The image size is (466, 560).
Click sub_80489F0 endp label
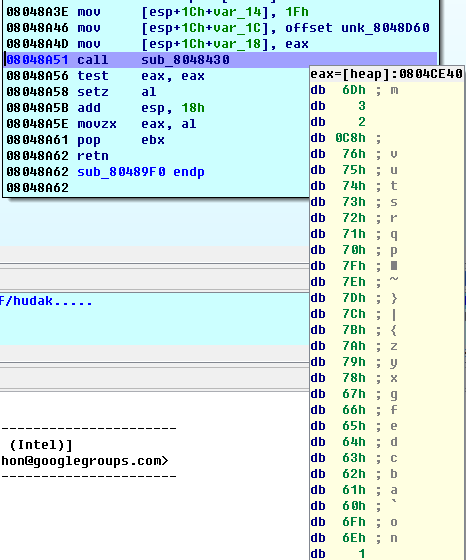click(141, 172)
